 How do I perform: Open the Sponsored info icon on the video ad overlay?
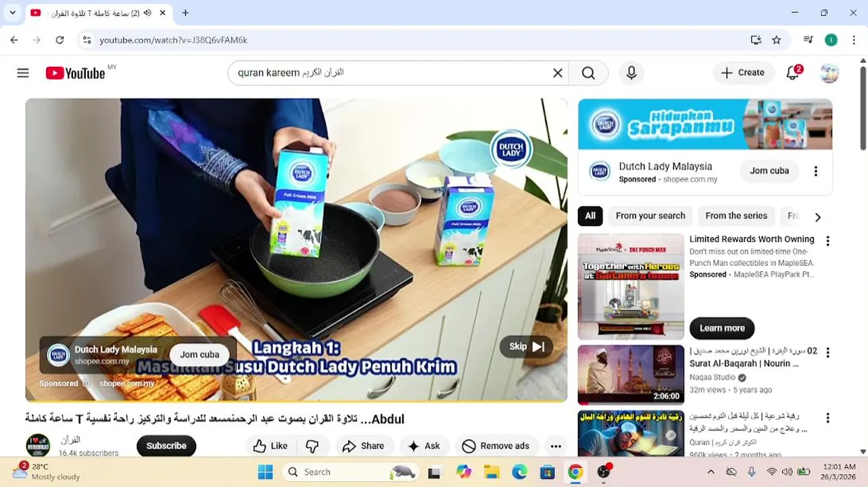pyautogui.click(x=86, y=384)
